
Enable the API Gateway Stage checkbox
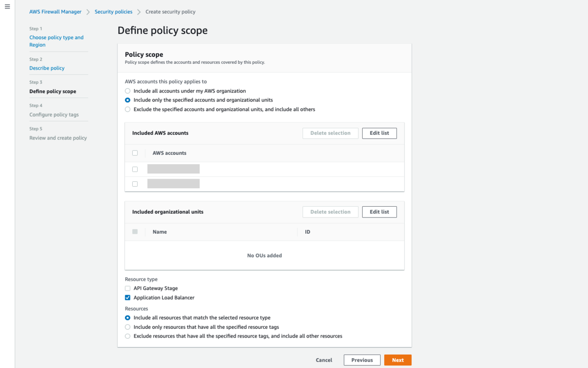click(128, 289)
